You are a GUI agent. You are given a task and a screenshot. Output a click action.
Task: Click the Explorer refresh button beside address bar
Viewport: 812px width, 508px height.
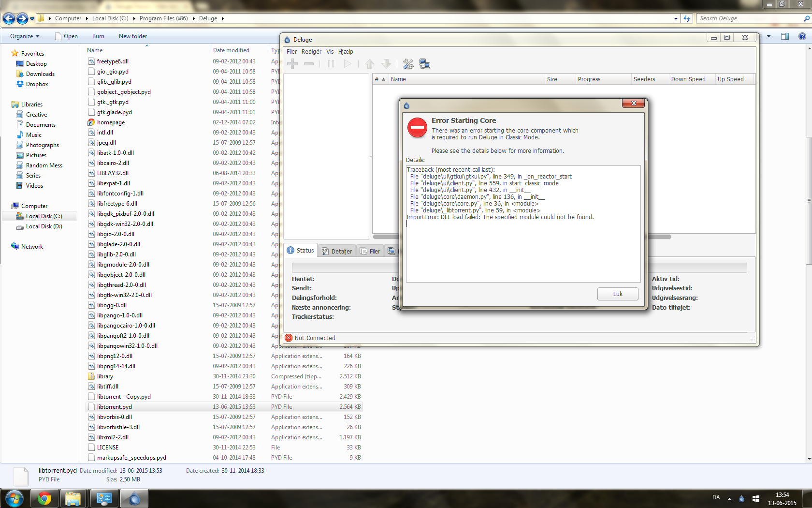687,18
